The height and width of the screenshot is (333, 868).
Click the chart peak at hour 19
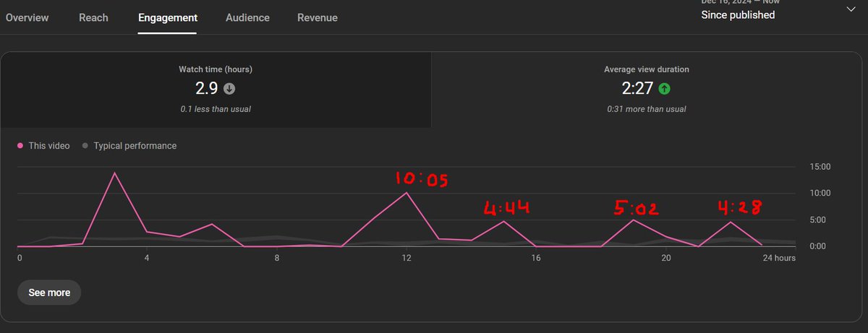click(634, 220)
